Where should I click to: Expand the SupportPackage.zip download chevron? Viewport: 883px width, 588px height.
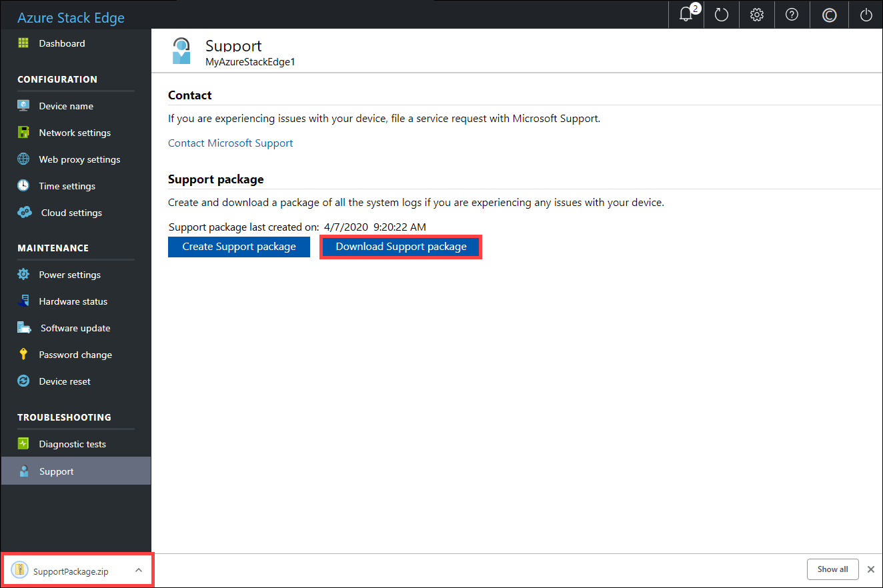[138, 570]
